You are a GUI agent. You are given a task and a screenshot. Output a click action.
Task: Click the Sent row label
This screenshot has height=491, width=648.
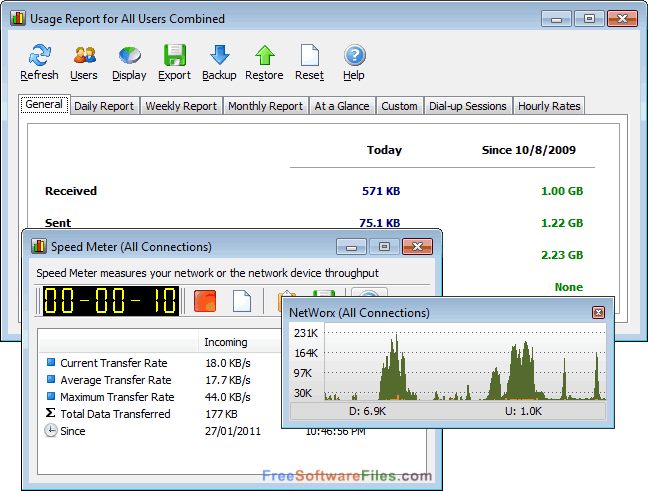click(58, 223)
